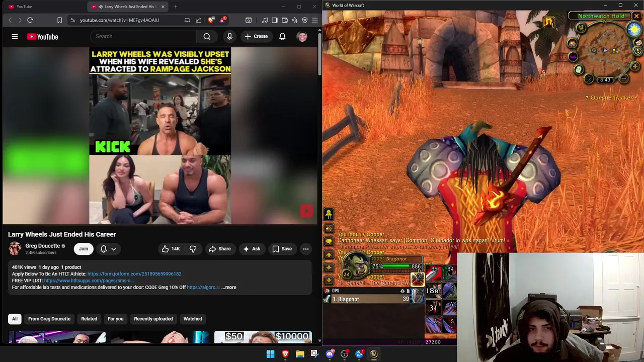Share the video
Viewport: 644px width, 362px height.
tap(220, 249)
